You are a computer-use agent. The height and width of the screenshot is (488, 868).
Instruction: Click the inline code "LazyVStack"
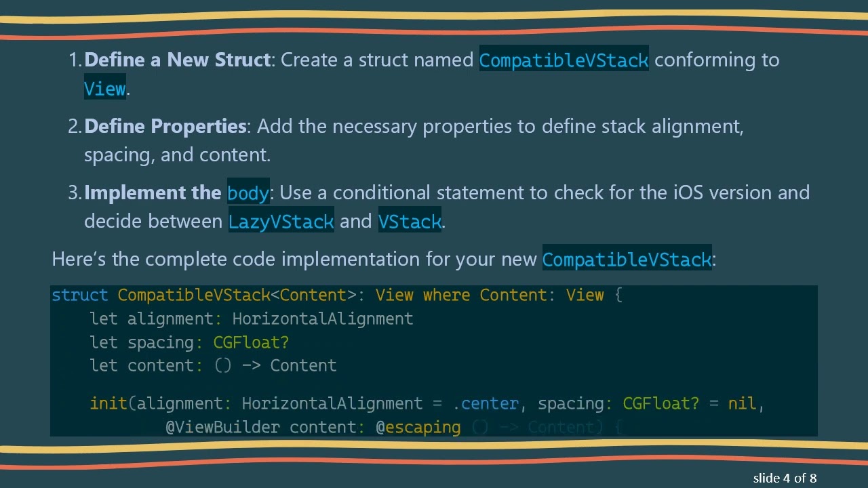[x=281, y=222]
